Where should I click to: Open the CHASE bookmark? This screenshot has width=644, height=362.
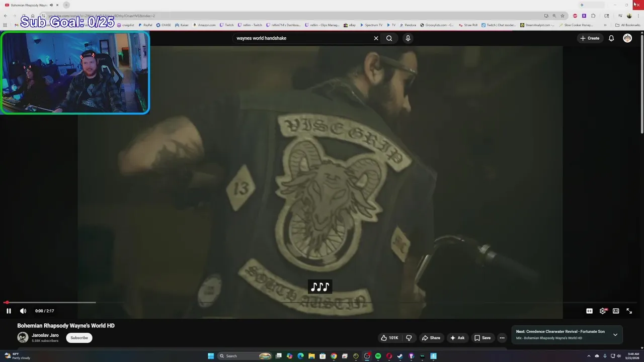pos(164,25)
